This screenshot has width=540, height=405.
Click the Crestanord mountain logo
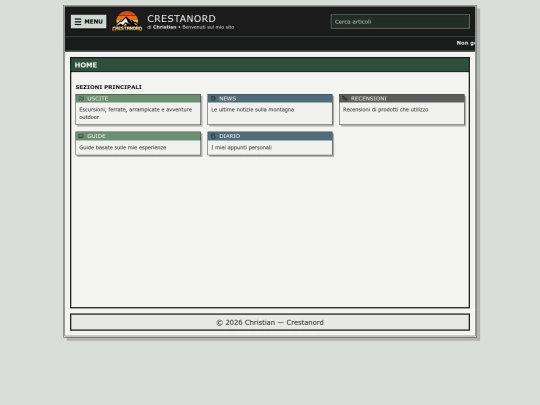(127, 21)
